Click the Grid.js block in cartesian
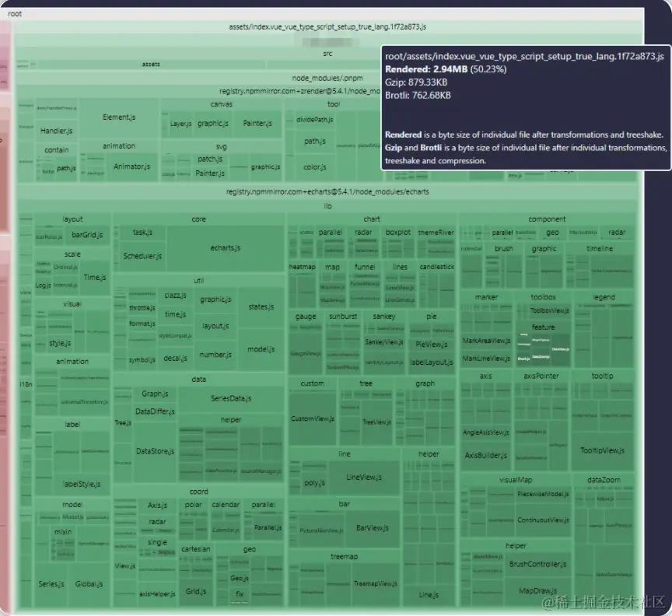Image resolution: width=672 pixels, height=616 pixels. pos(196,592)
